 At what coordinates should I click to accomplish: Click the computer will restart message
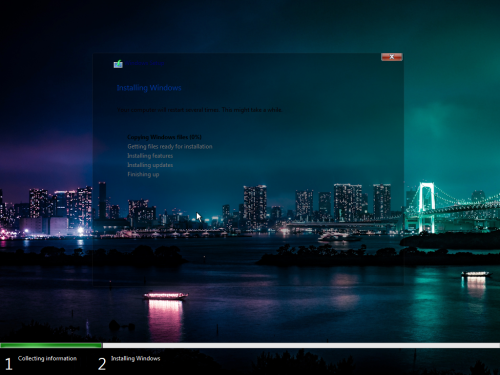coord(199,110)
